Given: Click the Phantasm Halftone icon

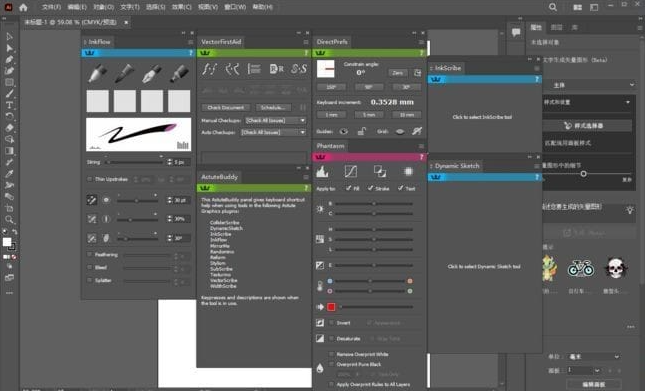Looking at the screenshot, I should pyautogui.click(x=408, y=171).
